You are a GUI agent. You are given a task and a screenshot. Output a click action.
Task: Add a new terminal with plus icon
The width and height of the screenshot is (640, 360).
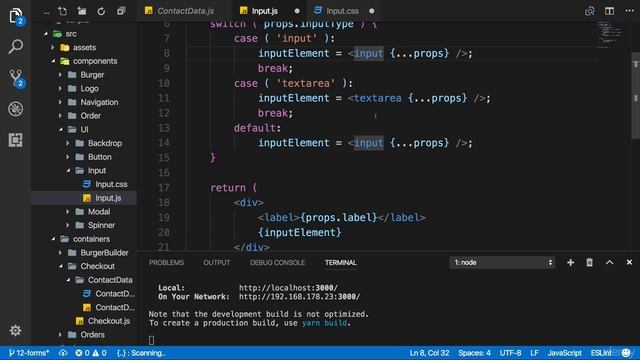pyautogui.click(x=571, y=262)
